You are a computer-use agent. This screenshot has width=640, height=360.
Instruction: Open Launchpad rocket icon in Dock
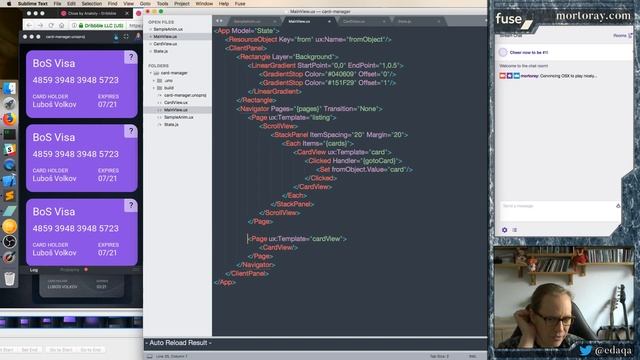[9, 104]
